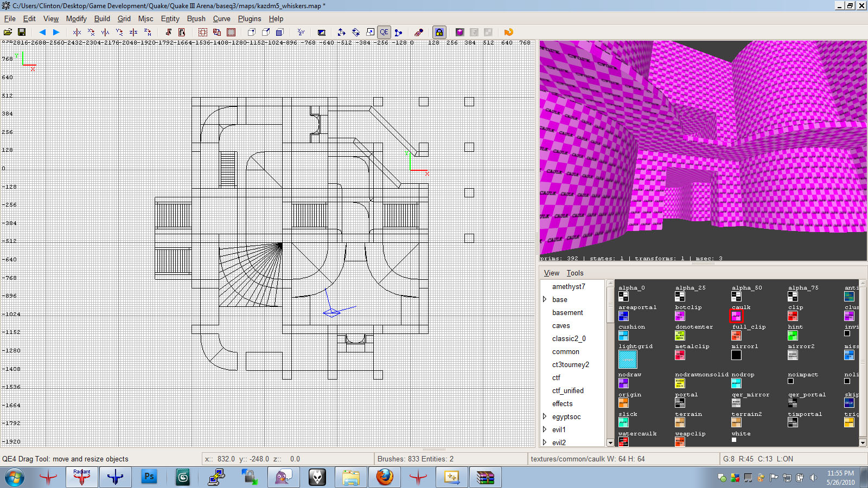Click the x-axis Flip toolbar icon
Screen dimensions: 868x488
click(77, 33)
